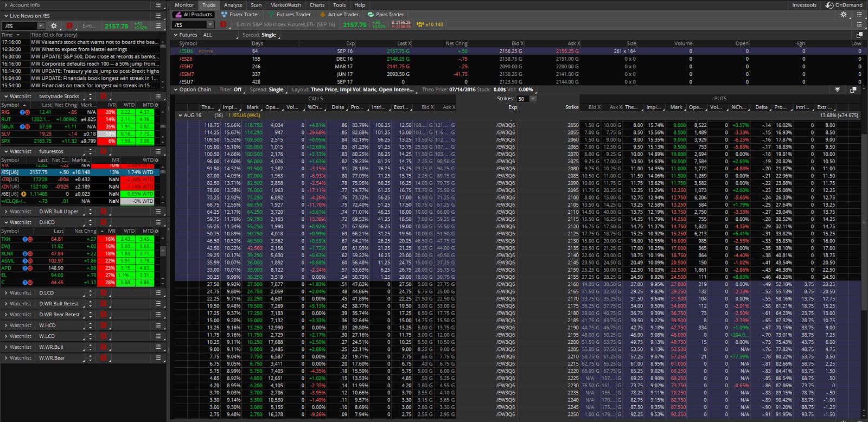Click the info icon next to XLNX

tap(25, 253)
